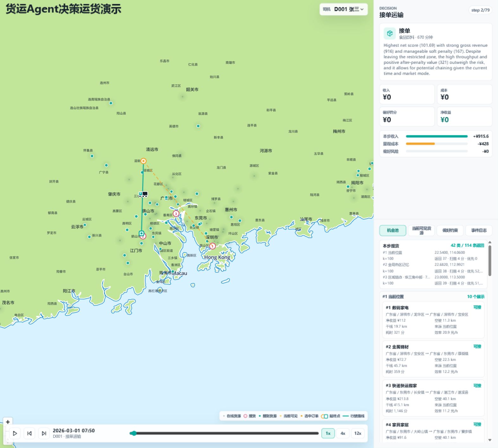Click the teal cargo dot near 怀集县
The width and height of the screenshot is (498, 448).
[x=92, y=156]
